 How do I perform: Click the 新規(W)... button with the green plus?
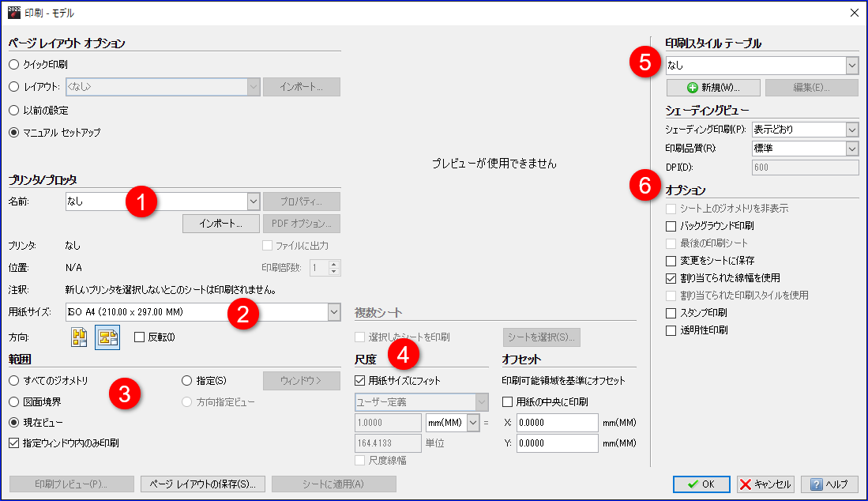[x=713, y=88]
